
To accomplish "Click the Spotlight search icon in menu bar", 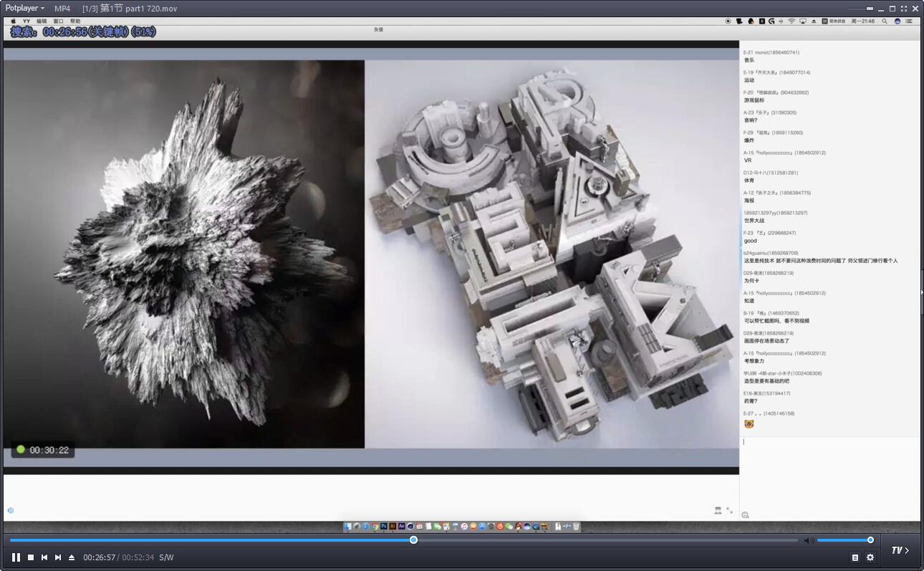I will (885, 21).
